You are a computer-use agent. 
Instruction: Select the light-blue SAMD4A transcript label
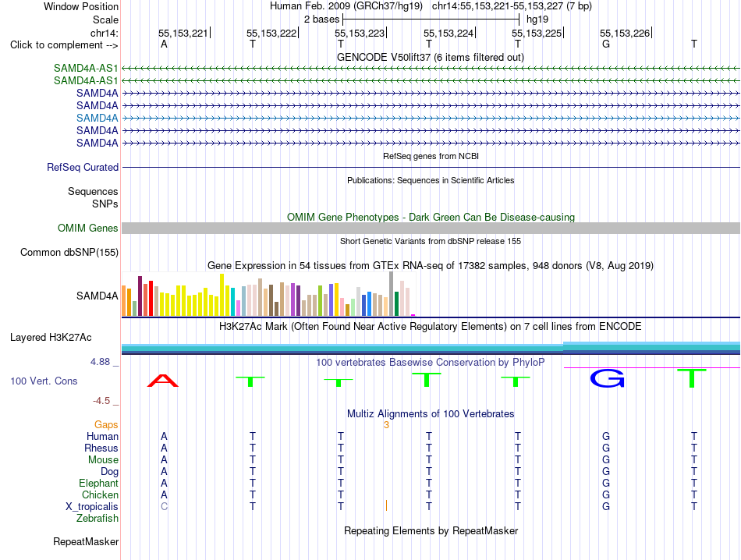tap(97, 118)
